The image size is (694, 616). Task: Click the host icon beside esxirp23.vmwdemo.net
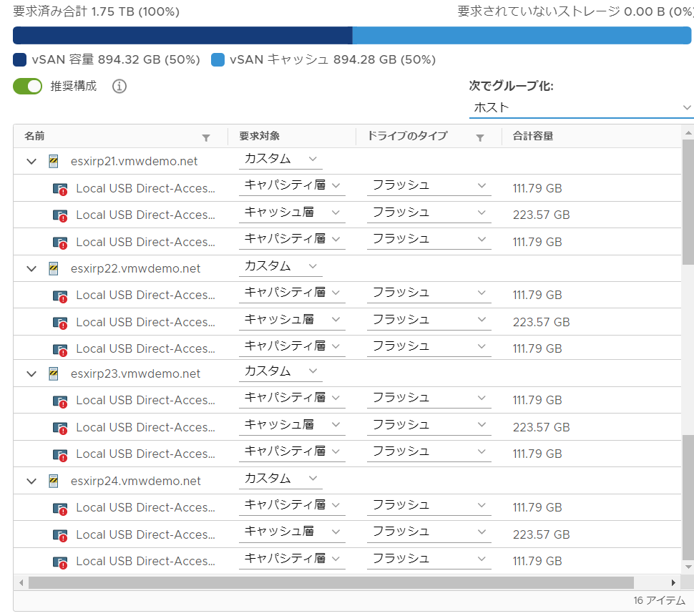[53, 373]
